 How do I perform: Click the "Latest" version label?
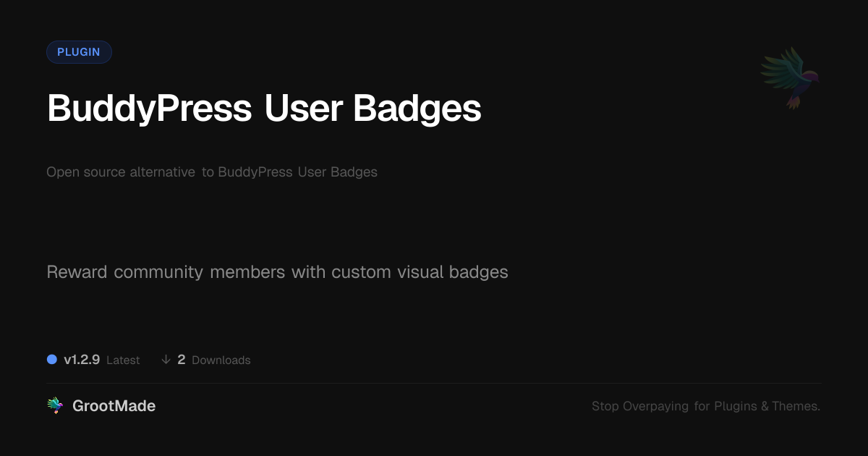(x=123, y=360)
